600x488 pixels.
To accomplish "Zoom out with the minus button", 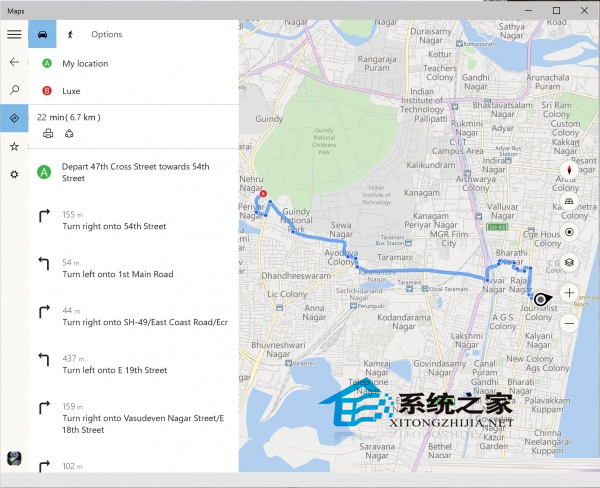I will [569, 323].
